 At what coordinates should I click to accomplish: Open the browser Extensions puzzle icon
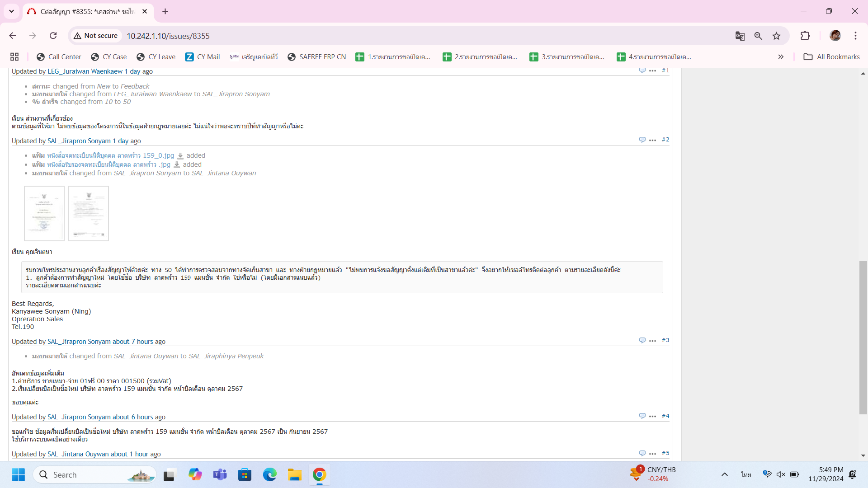(805, 36)
